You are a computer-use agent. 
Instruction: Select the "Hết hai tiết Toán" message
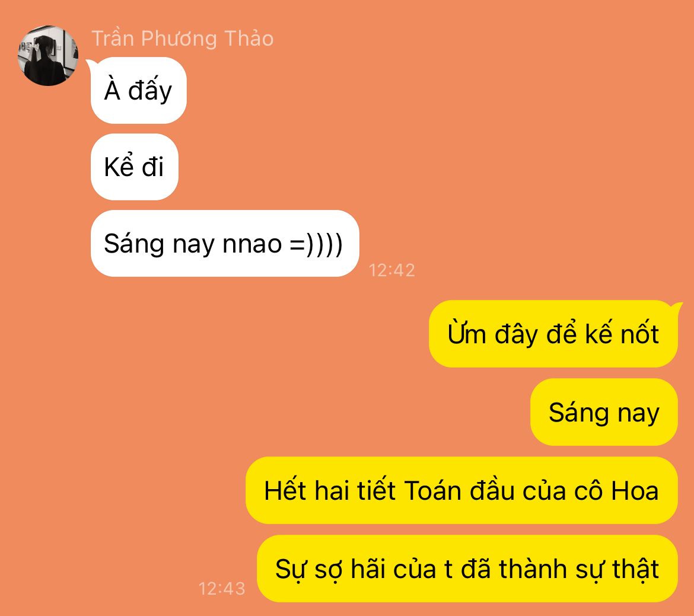pos(461,490)
